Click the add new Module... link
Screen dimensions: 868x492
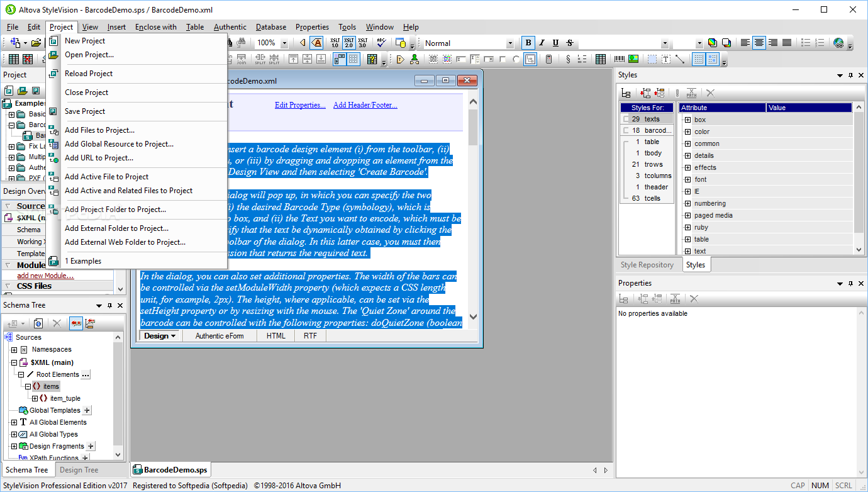click(45, 276)
